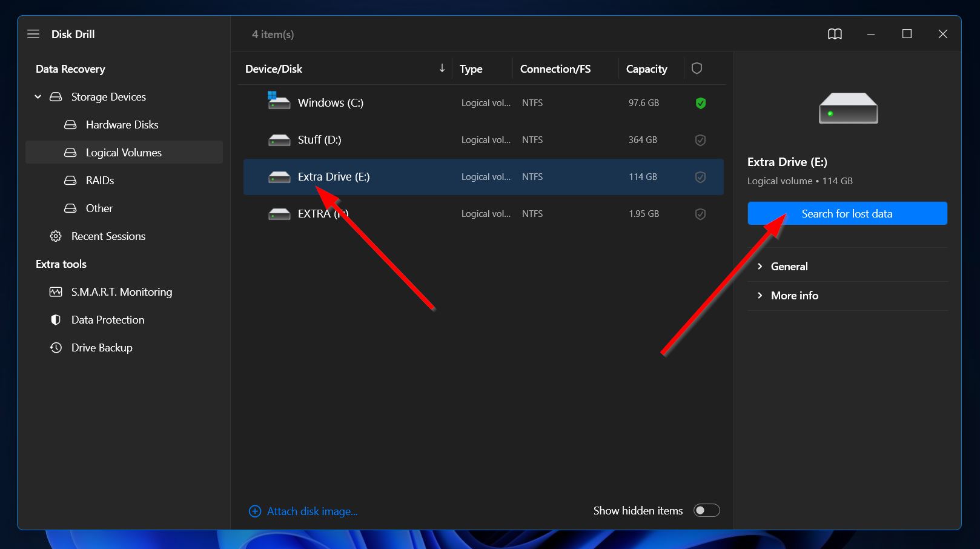Viewport: 980px width, 549px height.
Task: Select Logical Volumes in the sidebar
Action: click(124, 152)
